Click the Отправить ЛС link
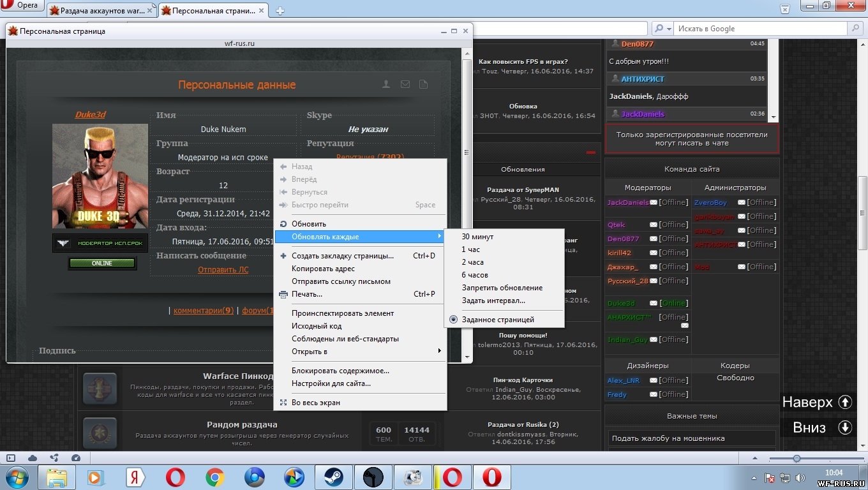868x490 pixels. coord(223,270)
